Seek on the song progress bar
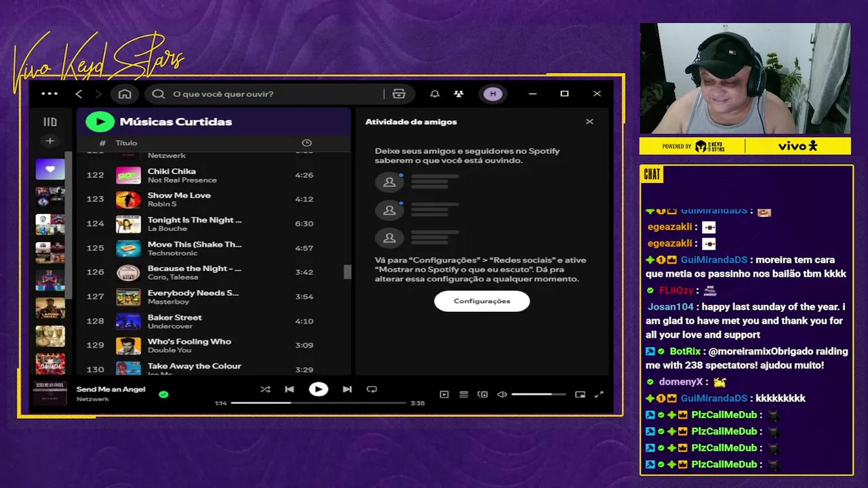 (318, 403)
